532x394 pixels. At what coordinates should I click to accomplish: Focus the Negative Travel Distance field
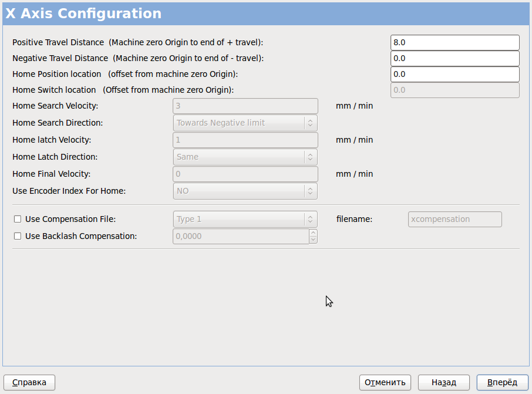pos(454,59)
